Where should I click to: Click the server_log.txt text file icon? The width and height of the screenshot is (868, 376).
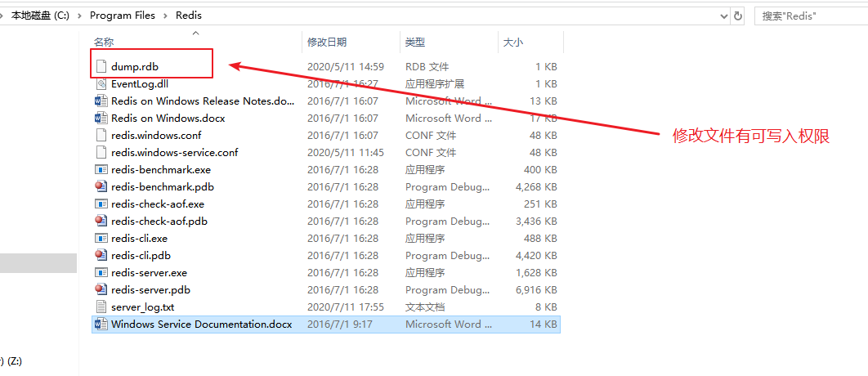click(x=101, y=307)
